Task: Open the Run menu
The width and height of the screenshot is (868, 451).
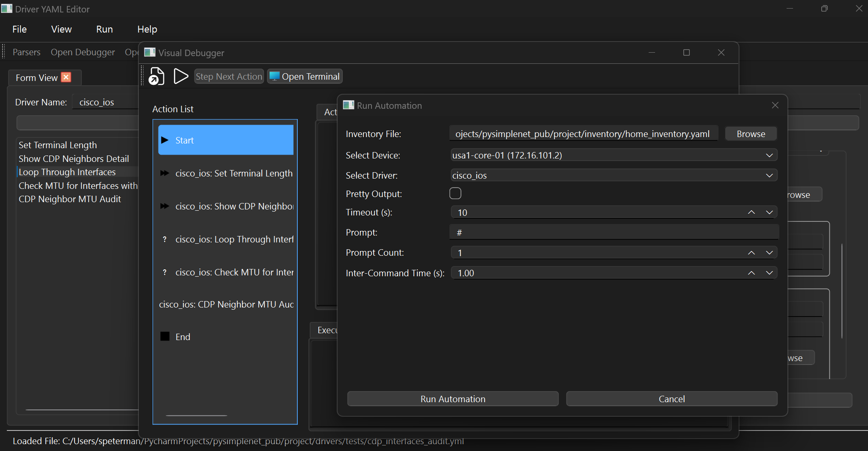Action: click(105, 29)
